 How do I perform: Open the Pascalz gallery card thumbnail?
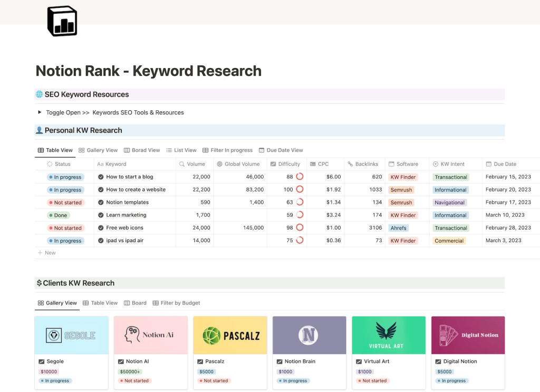click(230, 335)
